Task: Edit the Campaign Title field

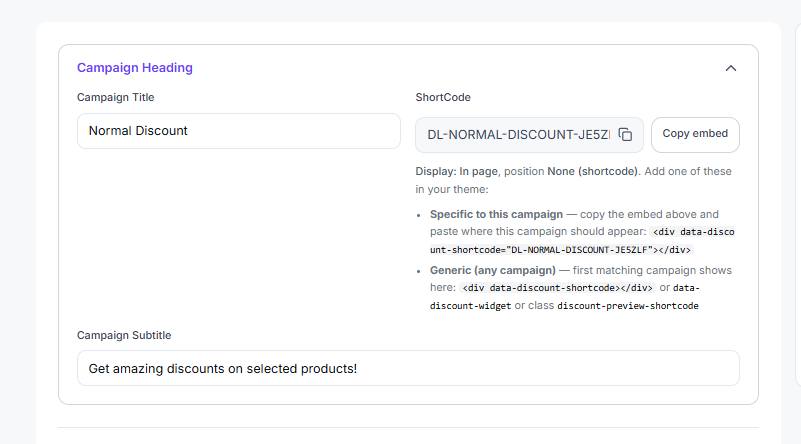Action: 239,131
